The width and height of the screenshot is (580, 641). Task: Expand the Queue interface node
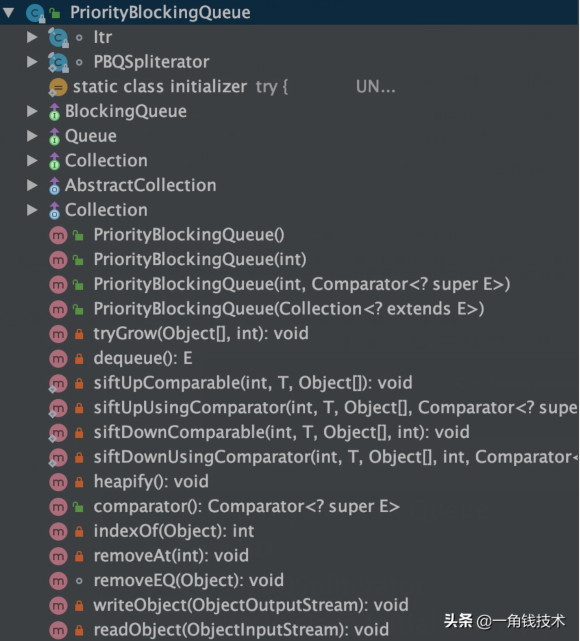pyautogui.click(x=32, y=136)
